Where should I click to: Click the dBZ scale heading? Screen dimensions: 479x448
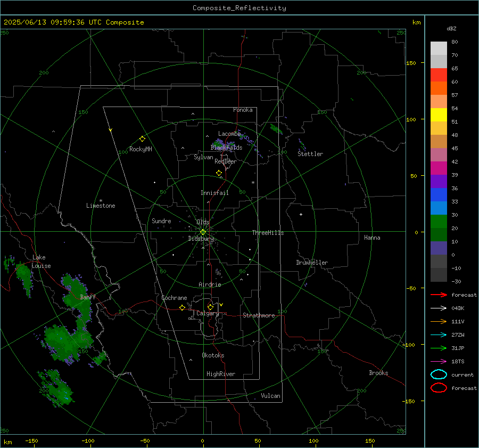tap(451, 28)
